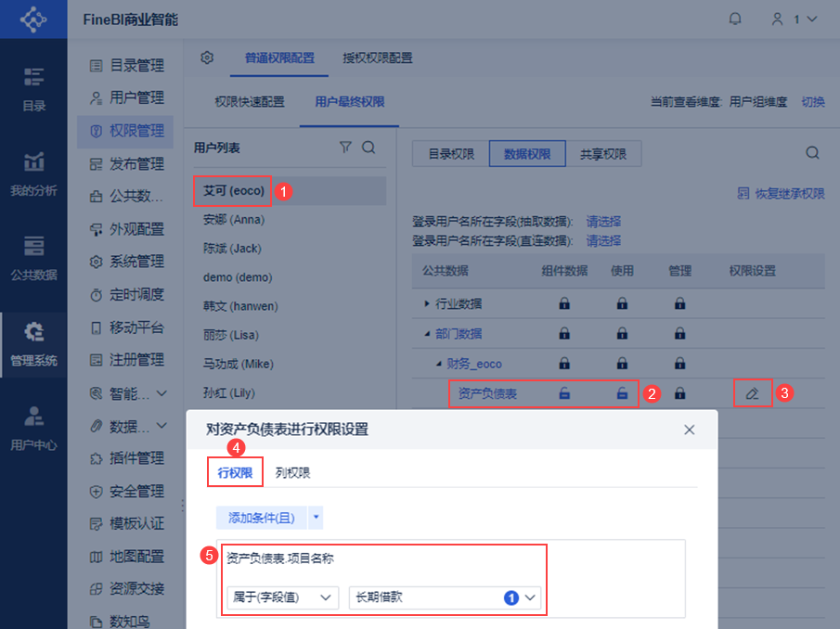Open 移动平台 menu item

point(126,327)
